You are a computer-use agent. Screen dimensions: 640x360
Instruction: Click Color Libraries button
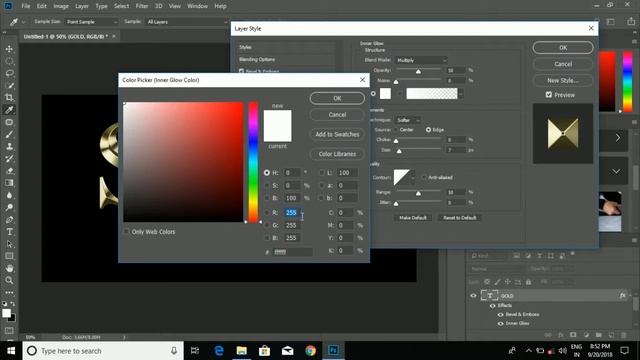(337, 154)
